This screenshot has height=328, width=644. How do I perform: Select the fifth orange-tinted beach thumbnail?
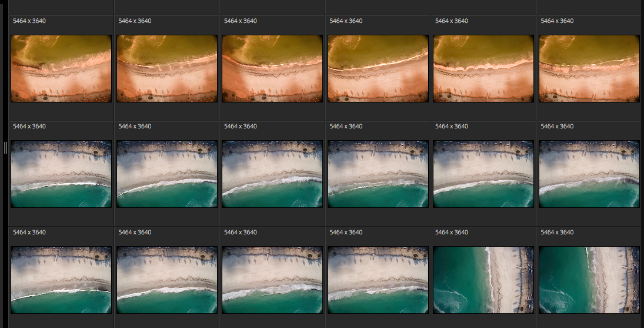483,69
